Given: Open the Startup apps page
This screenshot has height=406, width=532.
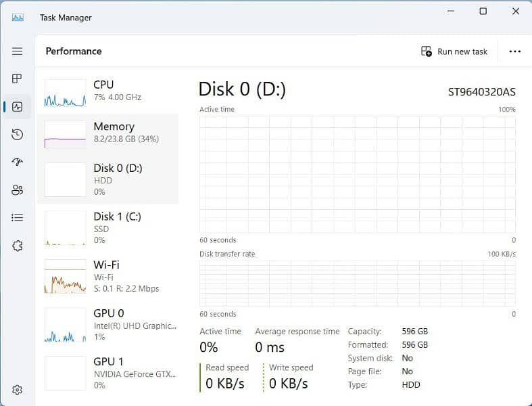Looking at the screenshot, I should pos(18,162).
